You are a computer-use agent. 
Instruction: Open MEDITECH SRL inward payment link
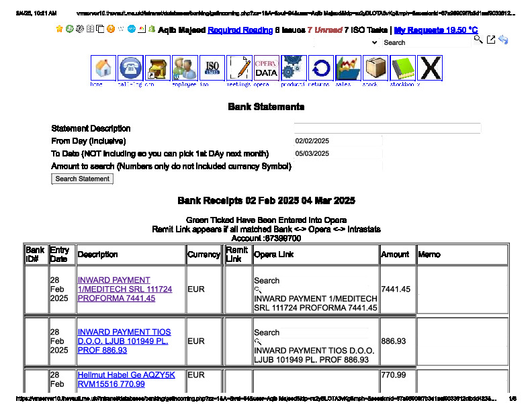(124, 289)
